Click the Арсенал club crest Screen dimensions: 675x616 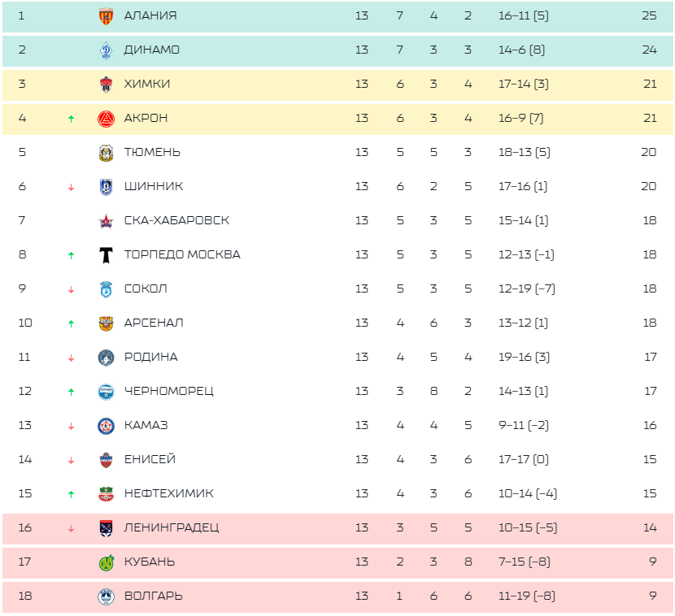[x=106, y=323]
